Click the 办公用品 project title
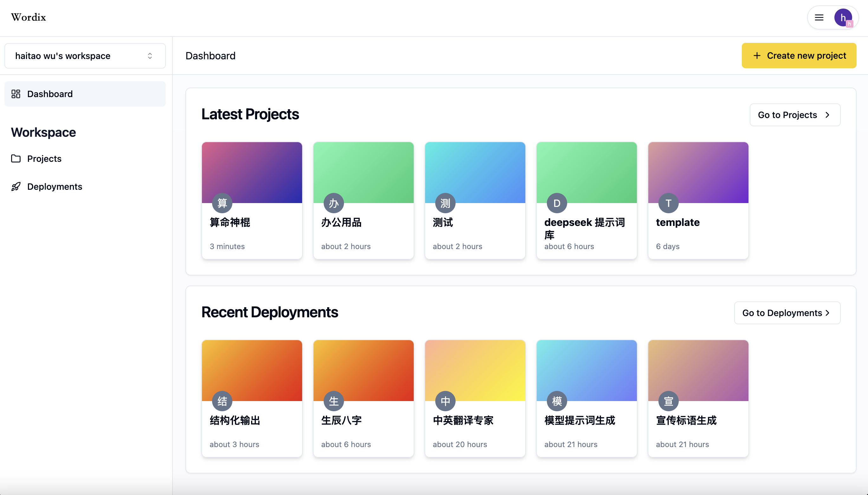 pyautogui.click(x=341, y=222)
